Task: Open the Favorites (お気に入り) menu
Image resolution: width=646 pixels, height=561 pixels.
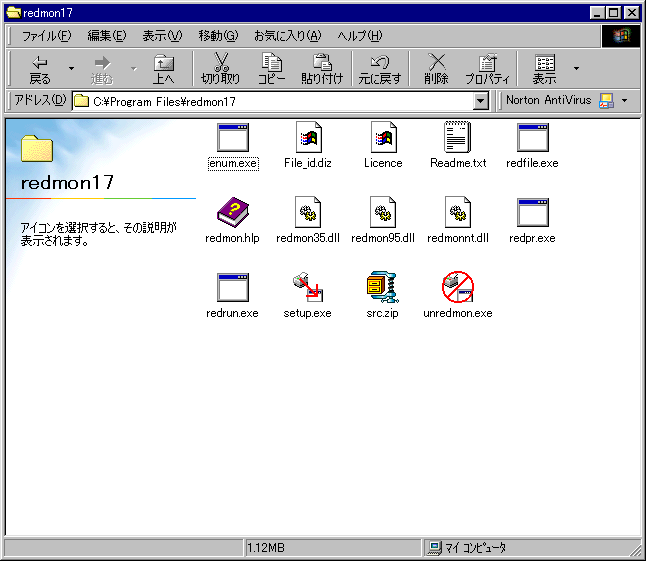Action: [287, 36]
